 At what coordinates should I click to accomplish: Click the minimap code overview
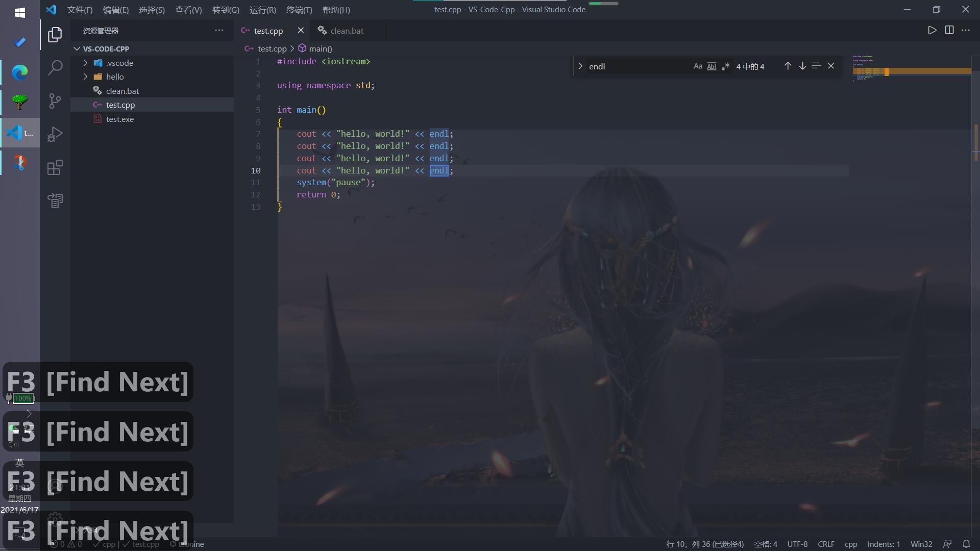(x=911, y=69)
